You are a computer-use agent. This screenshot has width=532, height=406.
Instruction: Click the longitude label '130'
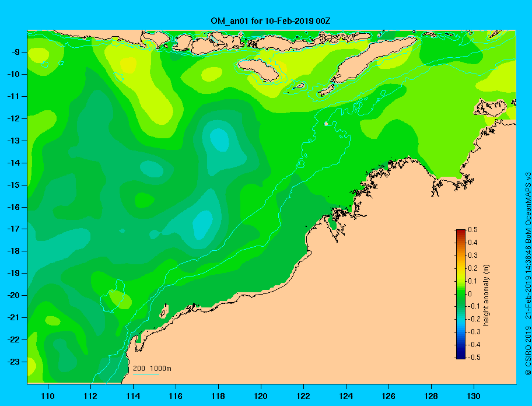click(474, 396)
